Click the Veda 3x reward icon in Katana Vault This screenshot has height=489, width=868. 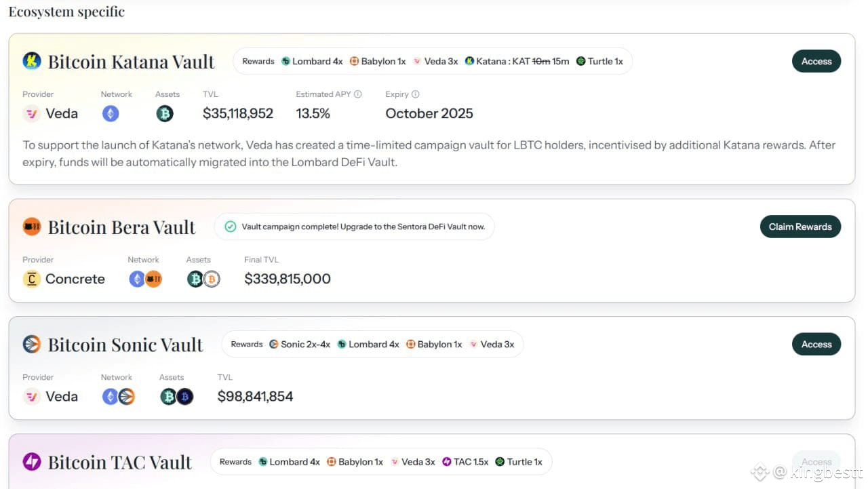click(417, 61)
